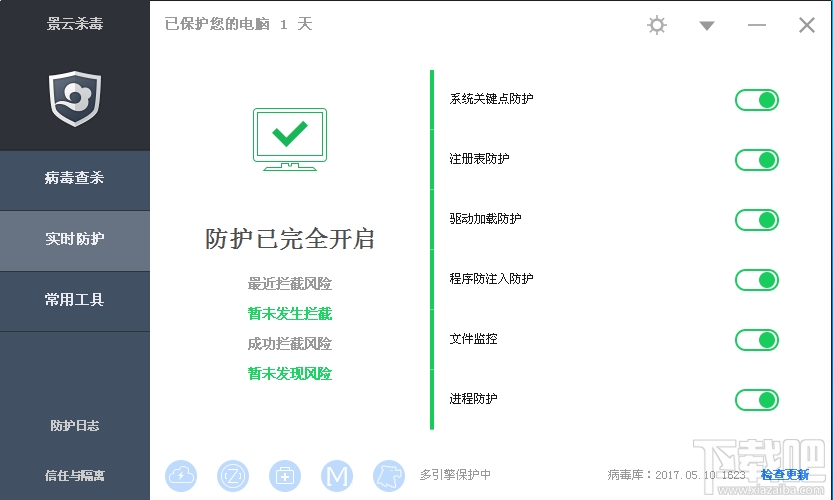The height and width of the screenshot is (500, 833).
Task: Open settings via the gear icon
Action: 657,25
